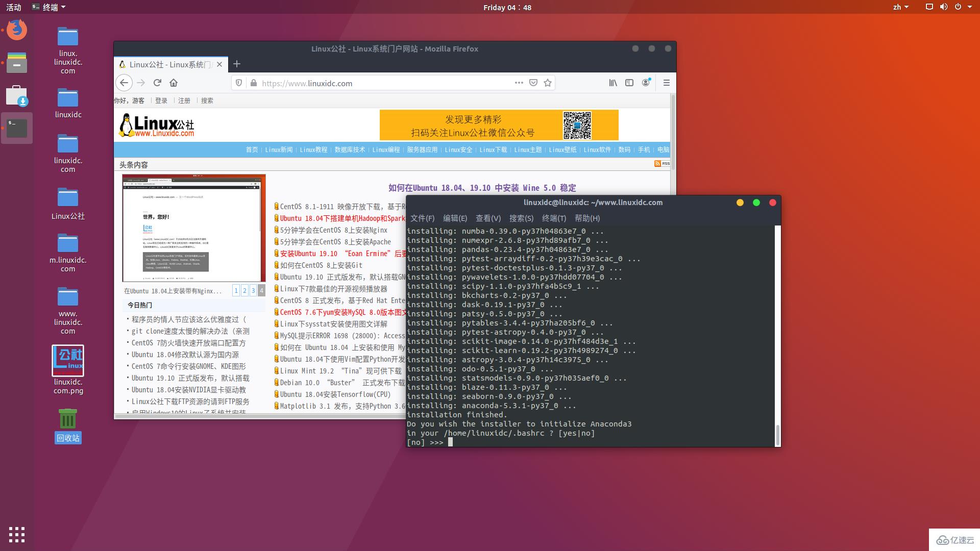Screen dimensions: 980x551
Task: Select the linuxidc.com.png desktop file
Action: point(68,370)
